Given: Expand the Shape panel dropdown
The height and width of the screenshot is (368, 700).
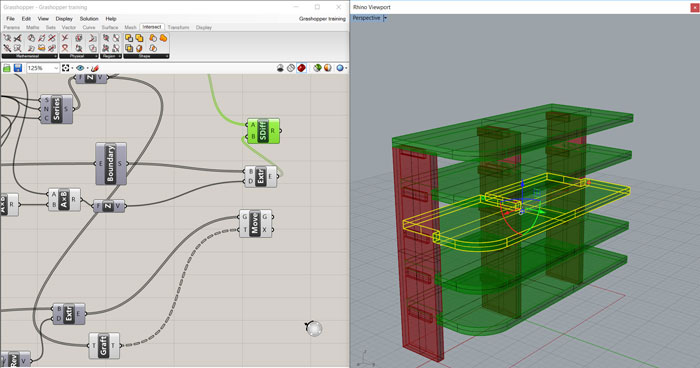Looking at the screenshot, I should (x=167, y=56).
